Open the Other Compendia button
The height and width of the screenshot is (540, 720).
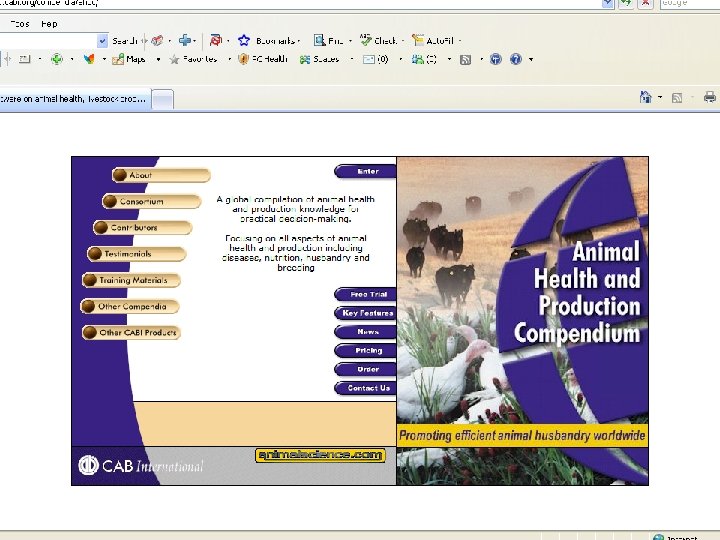coord(130,306)
